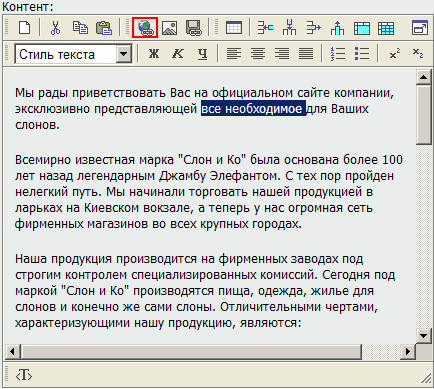434x389 pixels.
Task: Click the horizontal scrollbar thumb
Action: (x=191, y=351)
